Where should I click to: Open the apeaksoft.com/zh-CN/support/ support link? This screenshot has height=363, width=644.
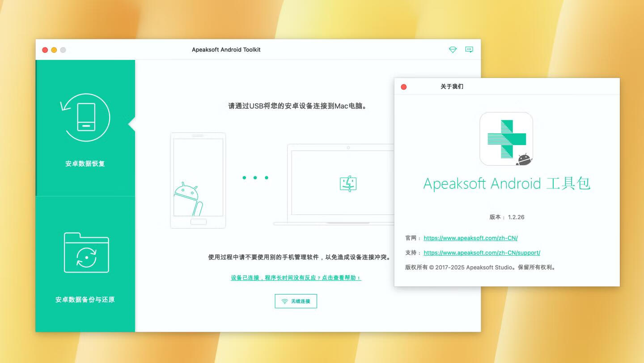tap(482, 253)
